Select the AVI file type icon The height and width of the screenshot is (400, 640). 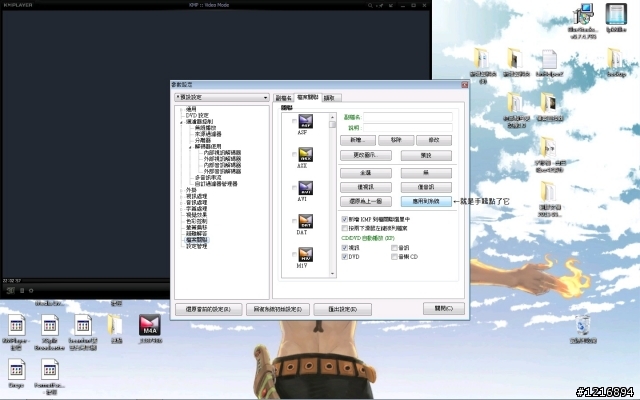tap(305, 188)
